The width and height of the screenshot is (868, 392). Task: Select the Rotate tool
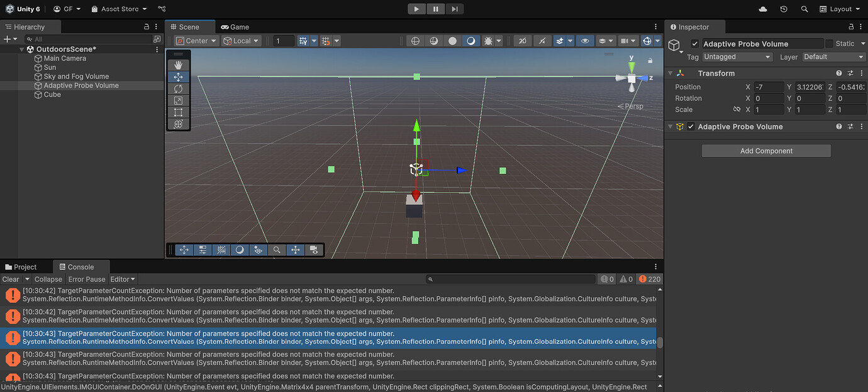(178, 89)
